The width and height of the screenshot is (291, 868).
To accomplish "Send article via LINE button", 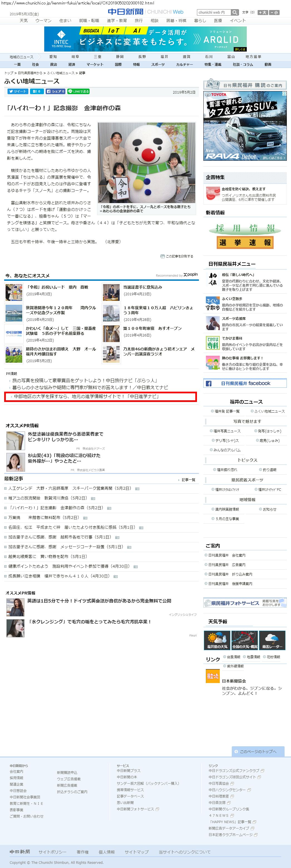I will pos(78,91).
